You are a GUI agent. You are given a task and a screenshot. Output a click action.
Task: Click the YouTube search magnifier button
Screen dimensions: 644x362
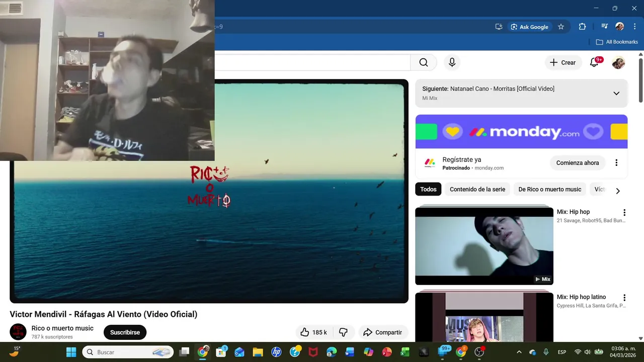tap(424, 62)
